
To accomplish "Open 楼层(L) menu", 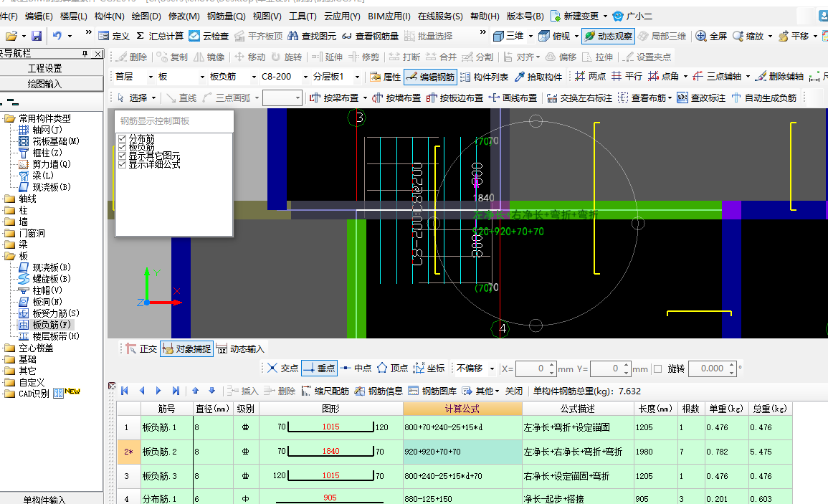I will point(73,16).
